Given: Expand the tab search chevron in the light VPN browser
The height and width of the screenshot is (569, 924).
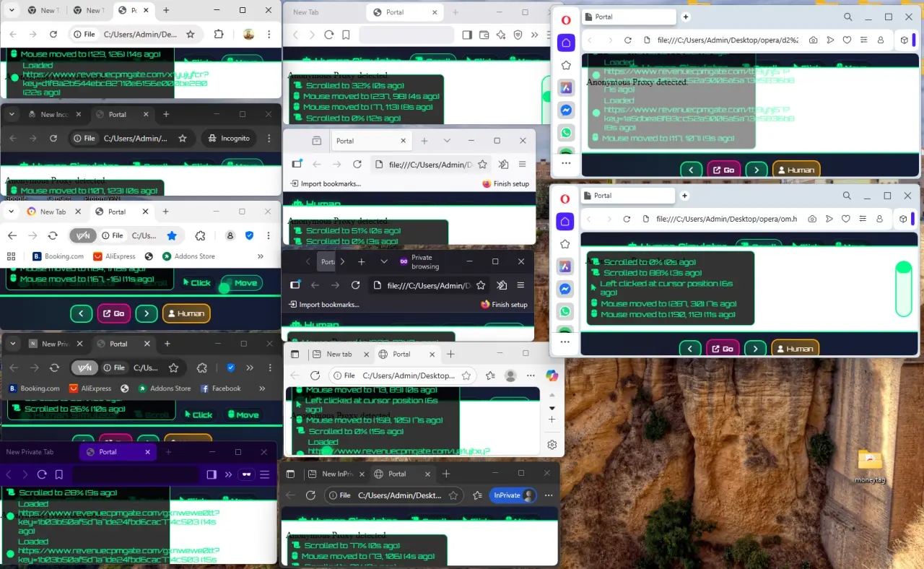Looking at the screenshot, I should (12, 212).
